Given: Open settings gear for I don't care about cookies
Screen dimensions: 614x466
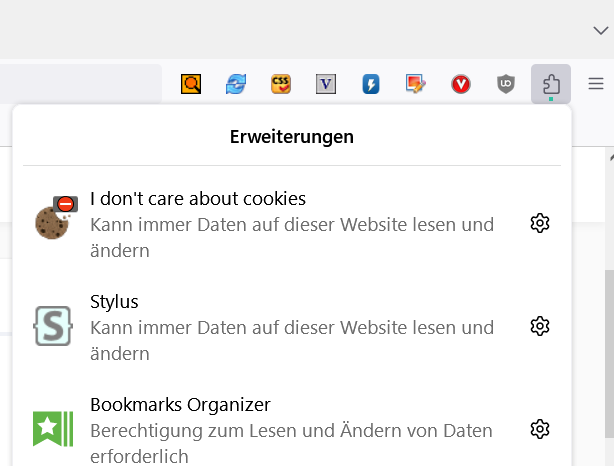Looking at the screenshot, I should [540, 223].
